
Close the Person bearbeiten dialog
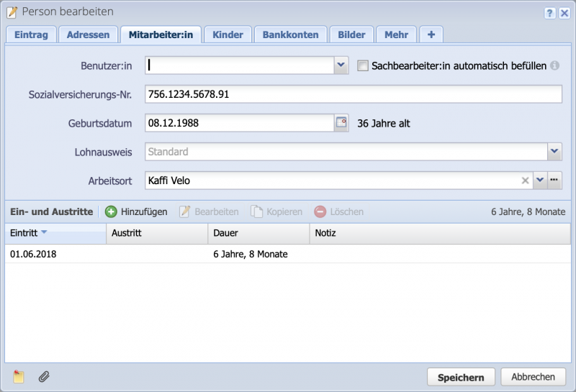(564, 13)
